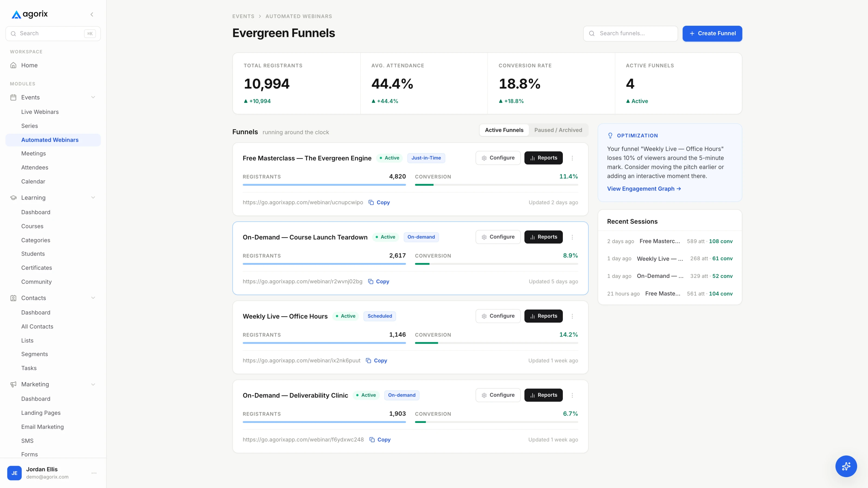
Task: Click the Marketing megaphone icon
Action: tap(14, 384)
